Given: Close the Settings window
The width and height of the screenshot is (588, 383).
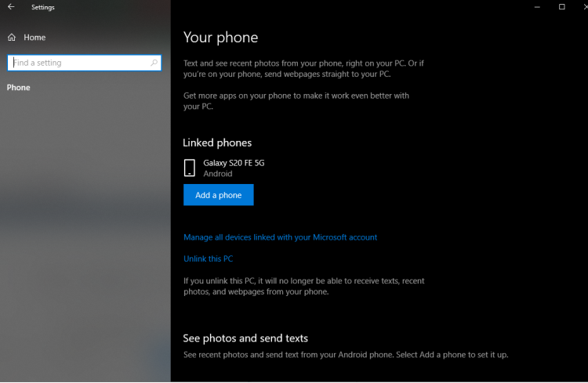Looking at the screenshot, I should click(x=580, y=7).
